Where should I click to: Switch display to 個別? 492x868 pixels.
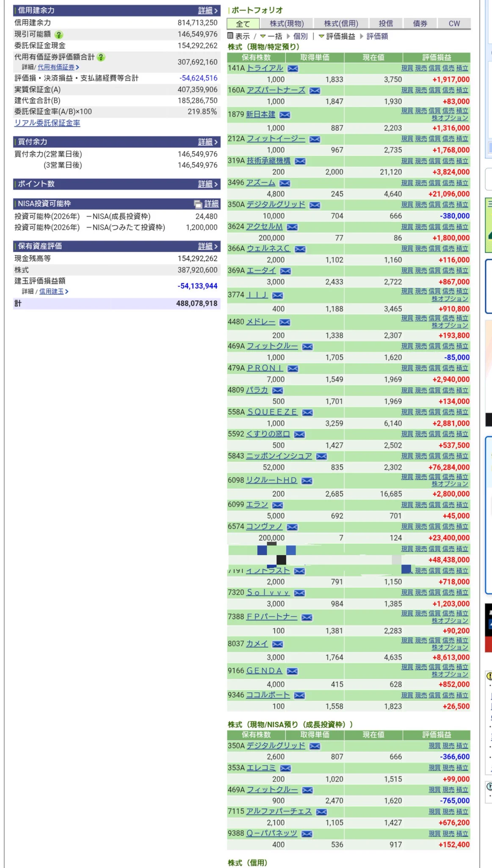(300, 36)
